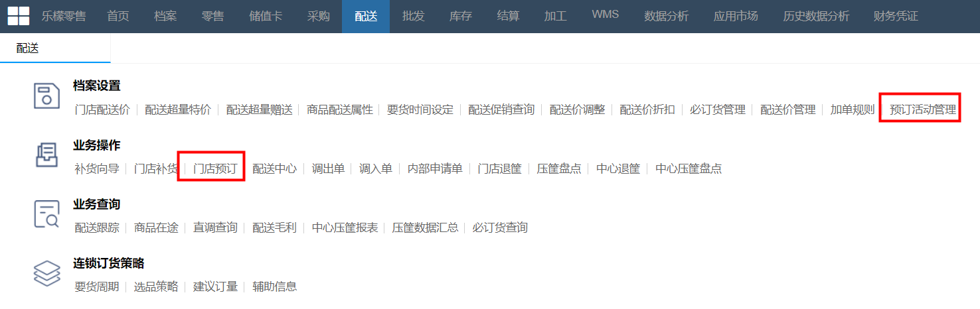Screen dimensions: 980x309
Task: Open 加单规则 link
Action: pos(853,109)
